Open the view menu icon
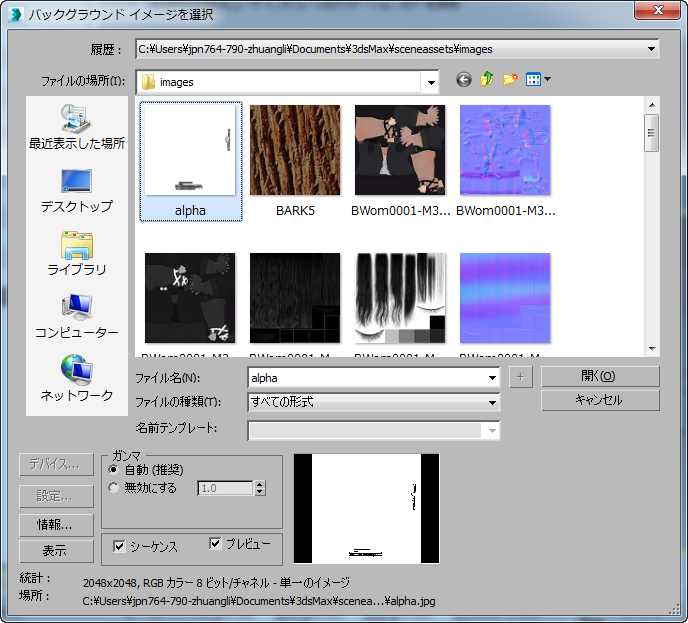688x623 pixels. (x=533, y=80)
